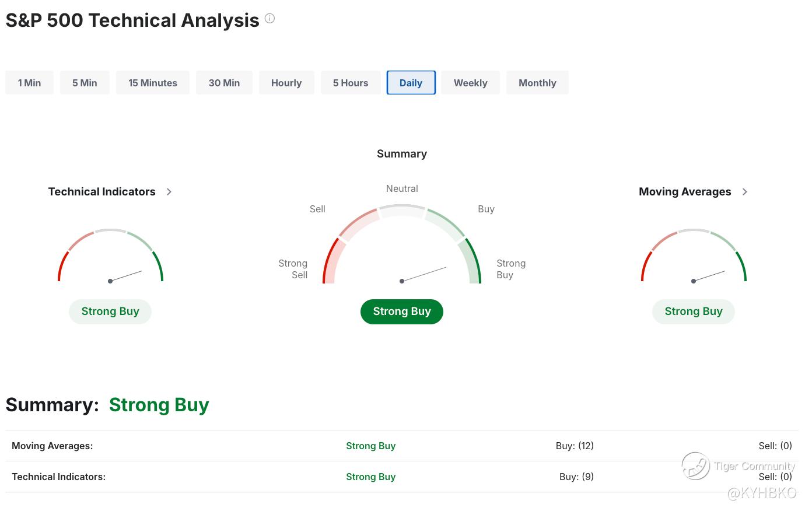Click the dark green Strong Buy summary button

(402, 311)
